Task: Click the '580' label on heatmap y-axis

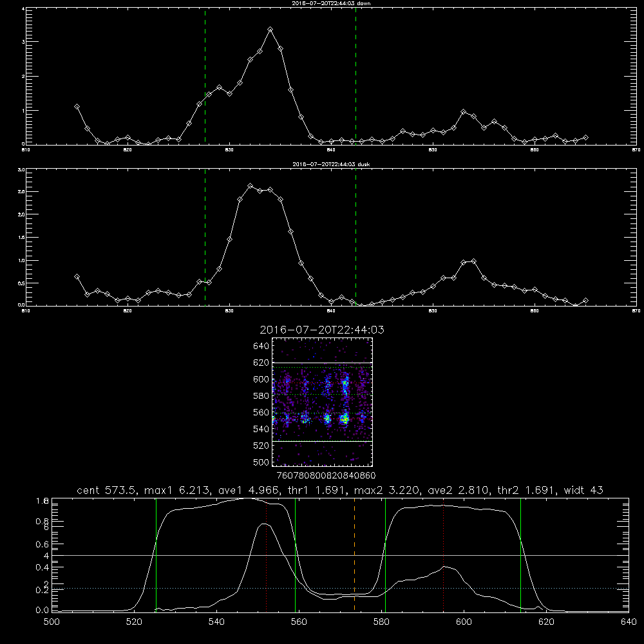Action: 261,396
